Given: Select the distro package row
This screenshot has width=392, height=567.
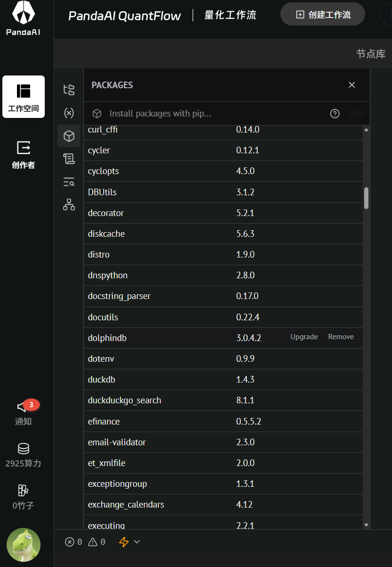Looking at the screenshot, I should tap(223, 254).
